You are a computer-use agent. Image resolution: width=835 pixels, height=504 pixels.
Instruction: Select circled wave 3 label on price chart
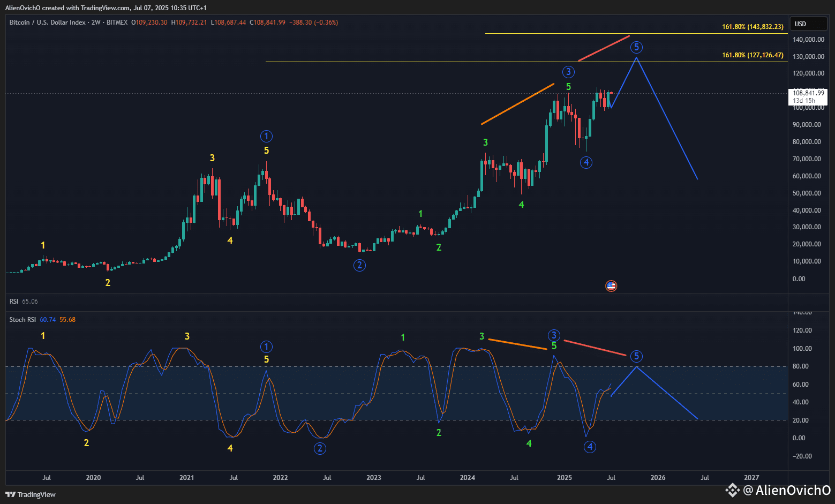pos(568,72)
